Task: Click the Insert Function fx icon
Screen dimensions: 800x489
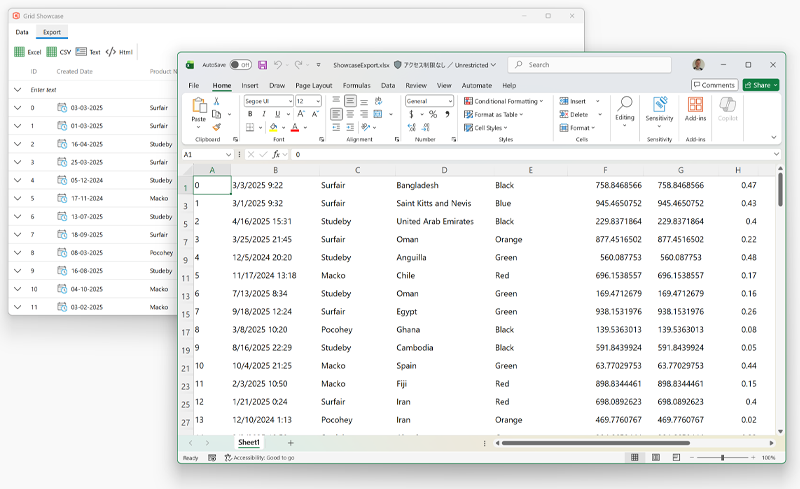Action: point(276,154)
